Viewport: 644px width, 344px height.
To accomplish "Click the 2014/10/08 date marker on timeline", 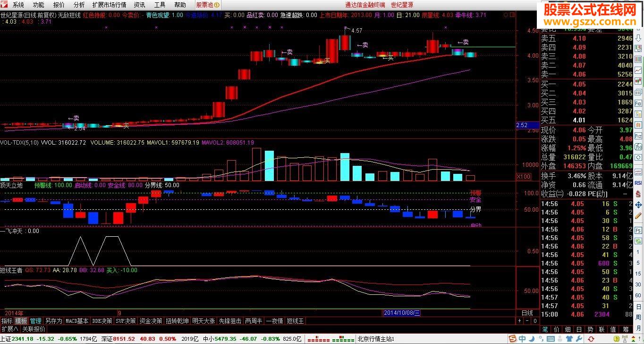I will pyautogui.click(x=402, y=313).
